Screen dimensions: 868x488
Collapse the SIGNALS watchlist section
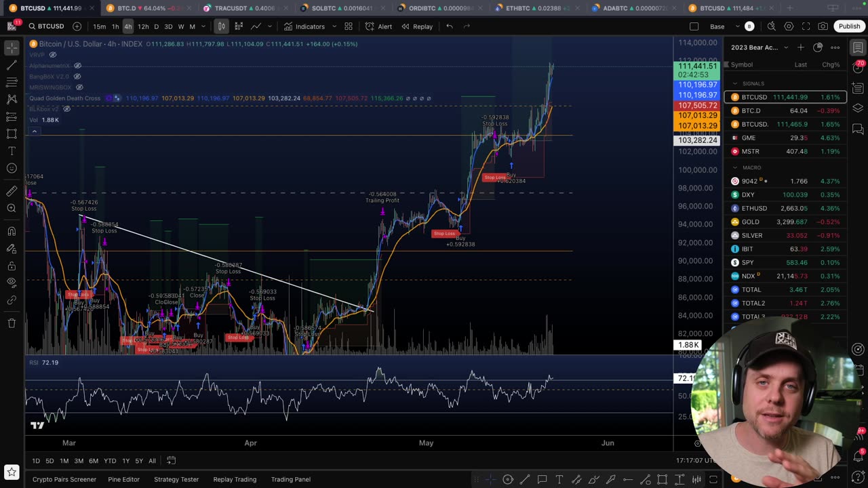[735, 83]
